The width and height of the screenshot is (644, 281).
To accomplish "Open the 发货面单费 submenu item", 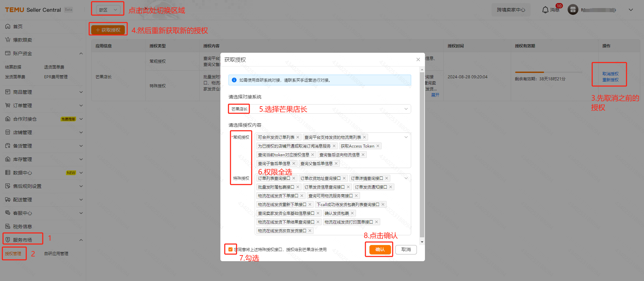I will click(15, 77).
